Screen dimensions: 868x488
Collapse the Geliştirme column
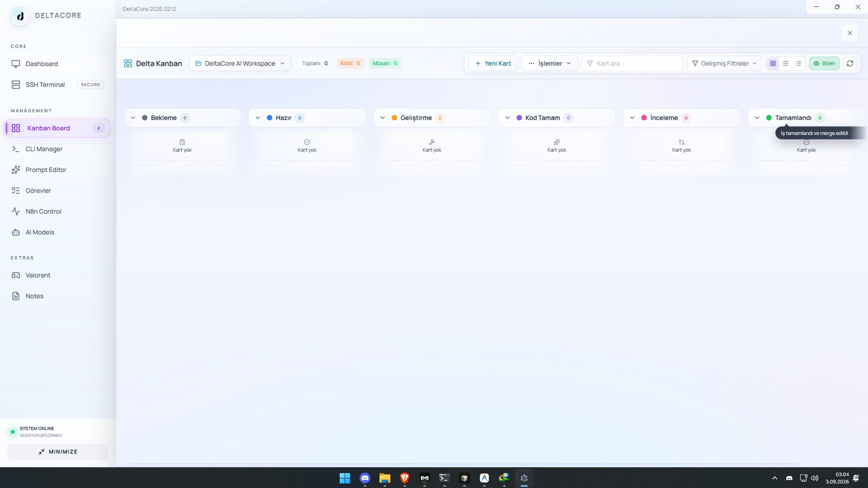click(383, 118)
